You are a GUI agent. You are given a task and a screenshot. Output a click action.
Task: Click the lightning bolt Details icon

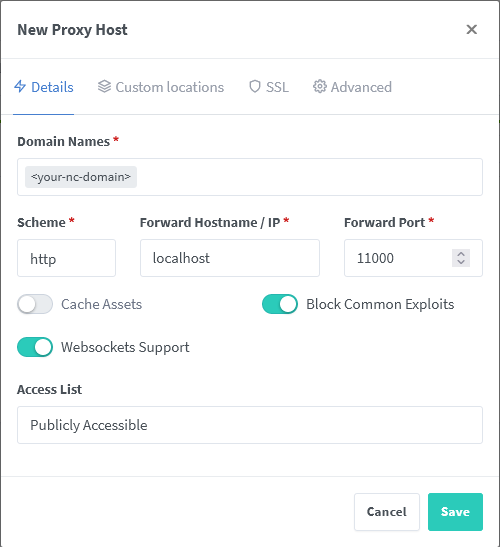pyautogui.click(x=20, y=87)
